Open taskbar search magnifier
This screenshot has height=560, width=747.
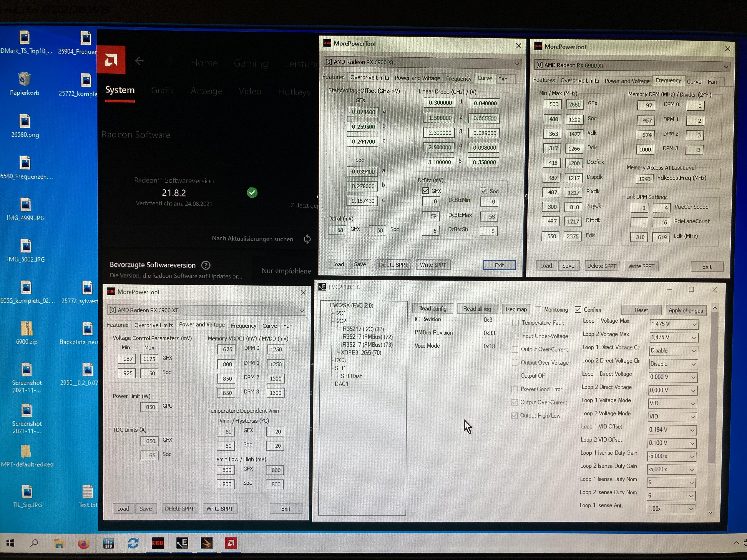(34, 543)
